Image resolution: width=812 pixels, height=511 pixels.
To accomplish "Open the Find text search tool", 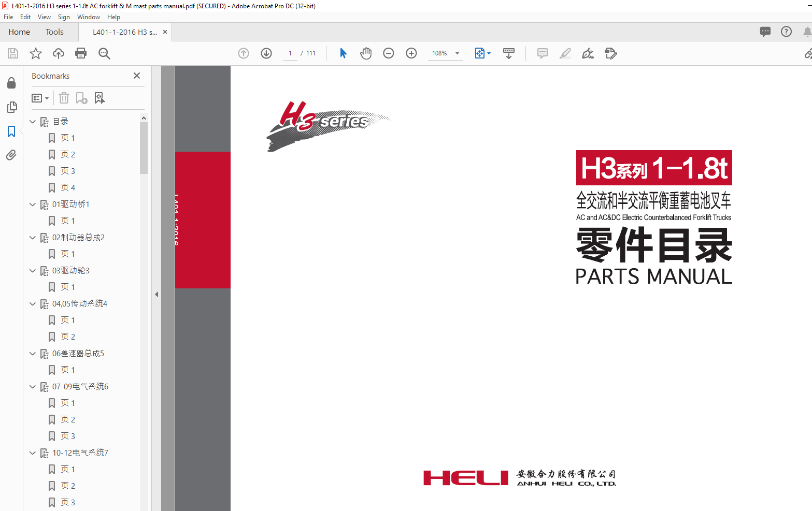I will [104, 53].
